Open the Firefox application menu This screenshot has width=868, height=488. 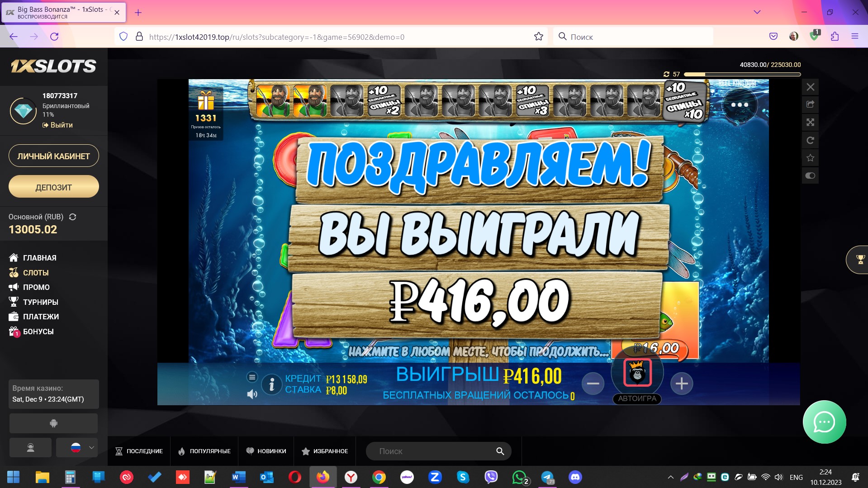pos(854,36)
